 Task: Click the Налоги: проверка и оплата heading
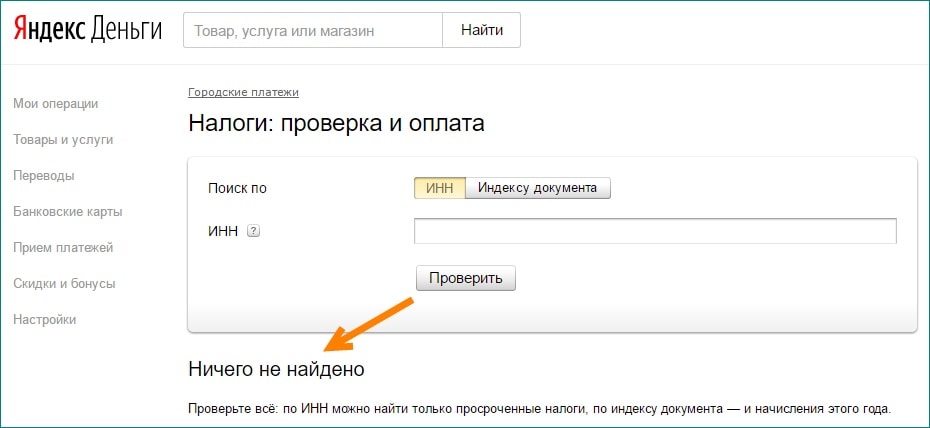pos(336,124)
